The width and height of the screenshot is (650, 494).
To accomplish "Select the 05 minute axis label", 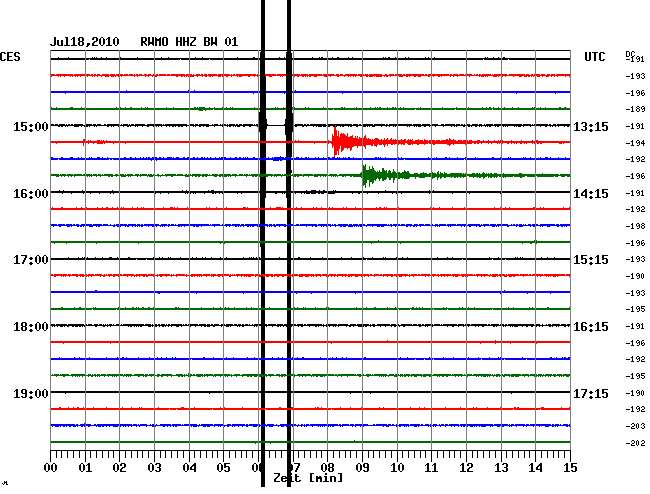I will (x=223, y=468).
